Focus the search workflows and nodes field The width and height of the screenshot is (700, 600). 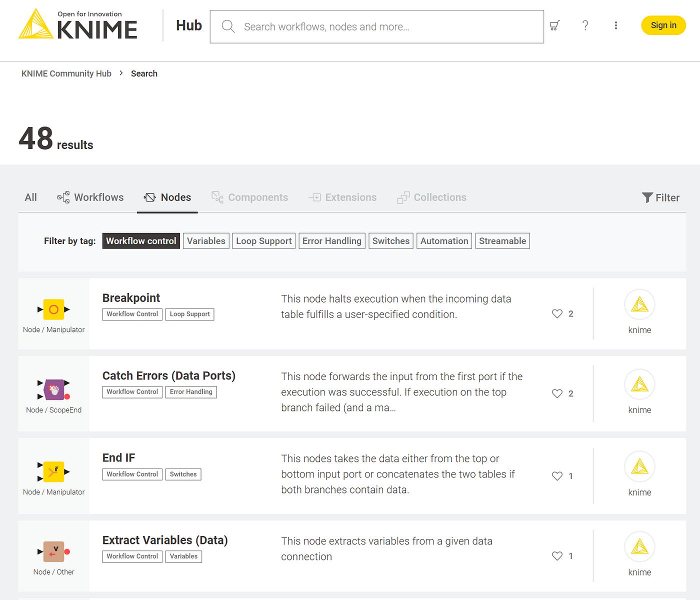377,26
